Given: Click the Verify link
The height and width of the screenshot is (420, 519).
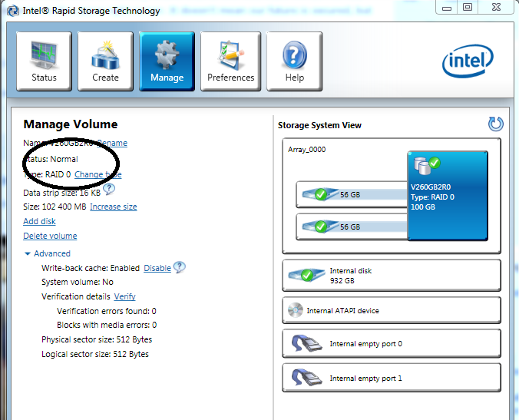Looking at the screenshot, I should [x=125, y=296].
